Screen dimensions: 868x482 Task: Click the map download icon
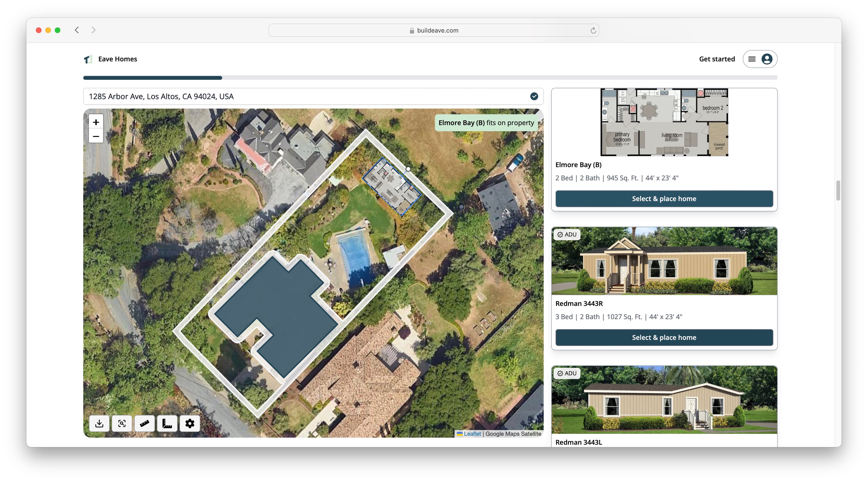(x=99, y=423)
